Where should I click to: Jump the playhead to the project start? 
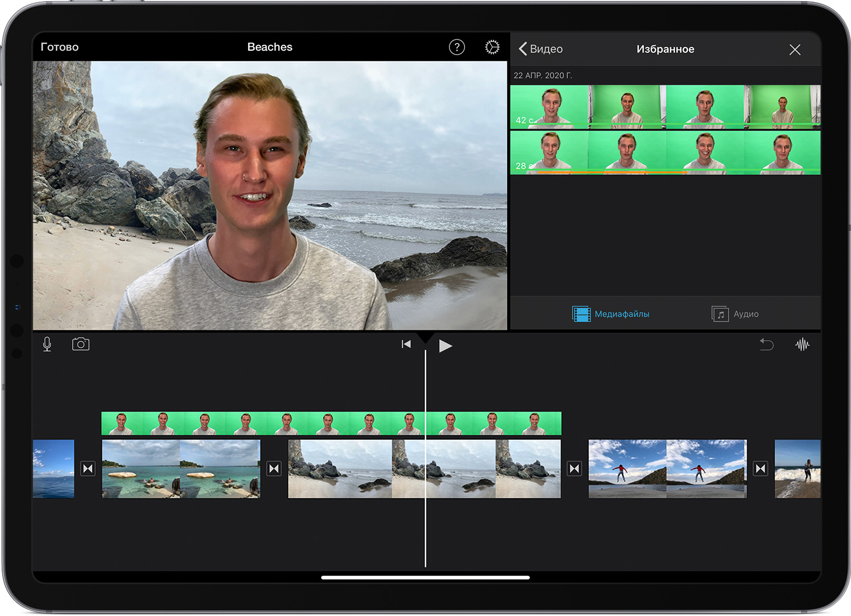tap(406, 343)
